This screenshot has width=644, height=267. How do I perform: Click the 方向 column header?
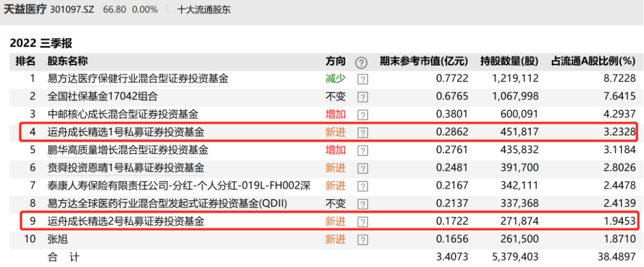[336, 61]
